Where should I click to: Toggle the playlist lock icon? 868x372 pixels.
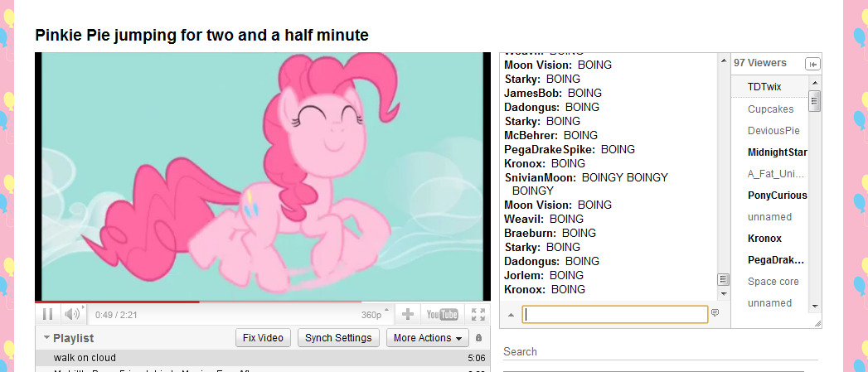point(479,338)
